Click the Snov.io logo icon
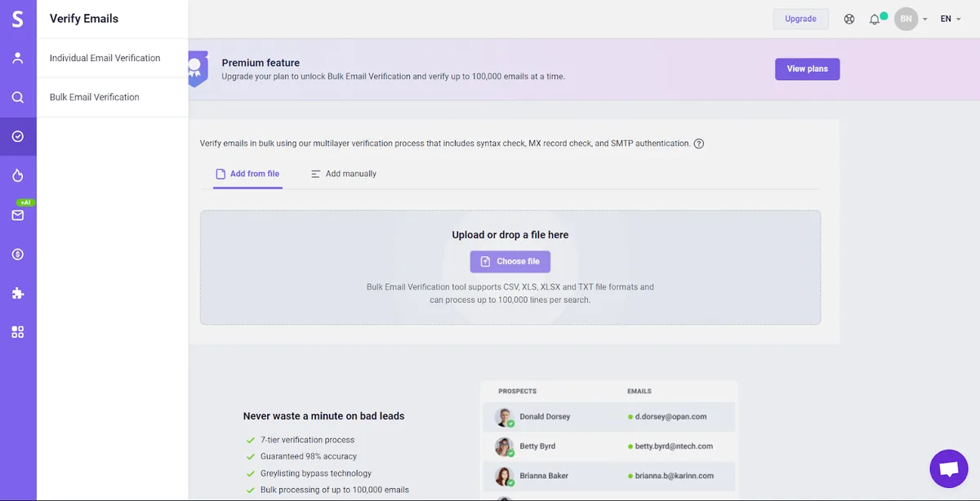The image size is (980, 501). click(17, 19)
